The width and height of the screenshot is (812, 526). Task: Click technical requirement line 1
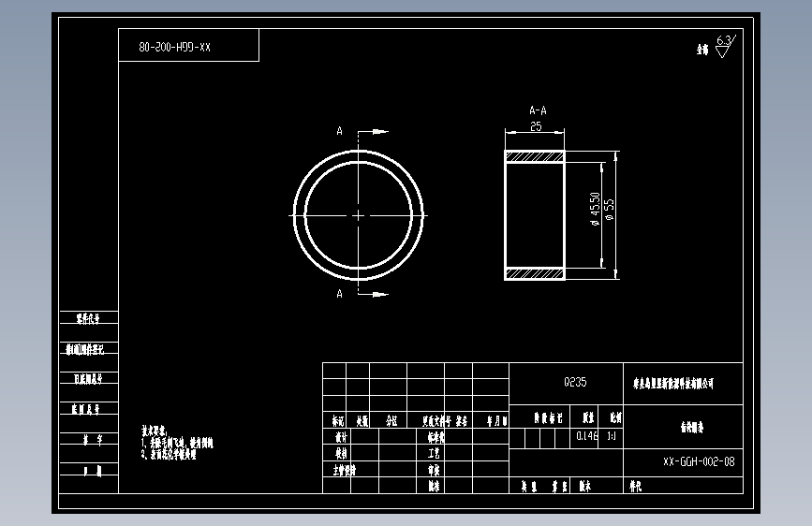click(x=177, y=443)
